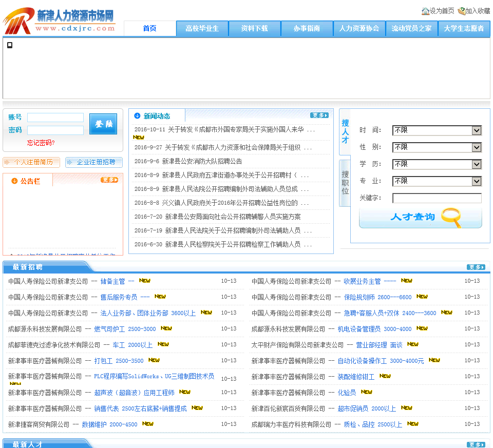Click the 更多 icon in 最新招聘 header
The height and width of the screenshot is (448, 493).
(x=476, y=267)
